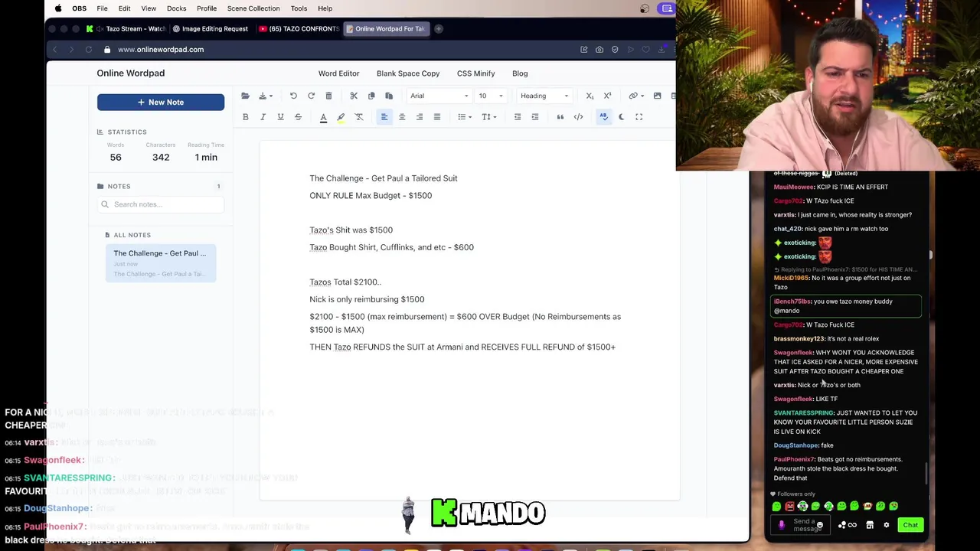Image resolution: width=980 pixels, height=551 pixels.
Task: Open the Heading style dropdown
Action: [544, 96]
